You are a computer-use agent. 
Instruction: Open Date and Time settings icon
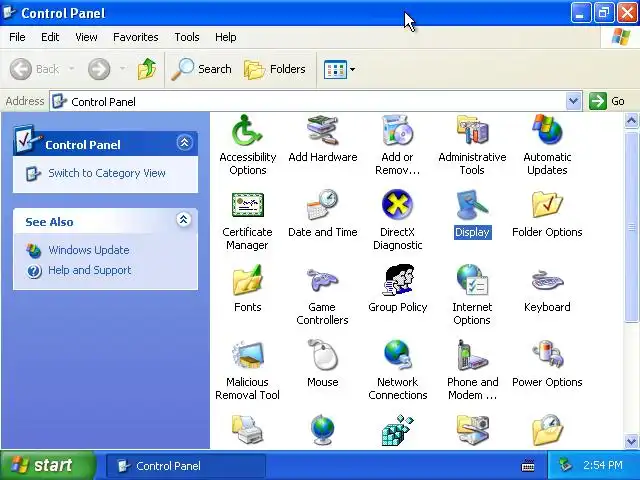322,205
